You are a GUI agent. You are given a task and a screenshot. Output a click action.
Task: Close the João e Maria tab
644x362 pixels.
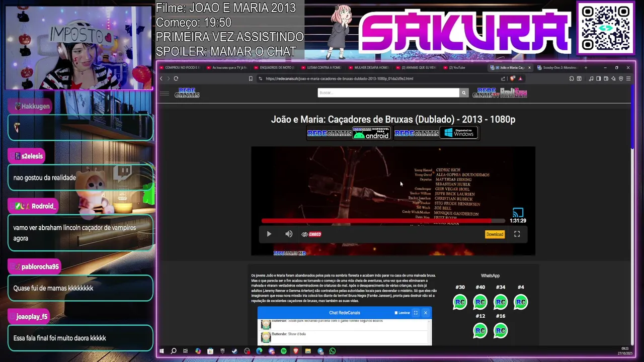pos(529,67)
